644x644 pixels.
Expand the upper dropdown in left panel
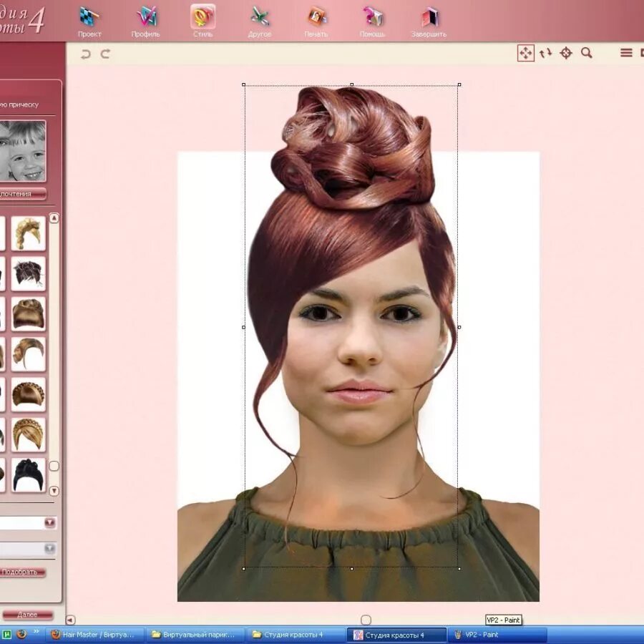49,523
